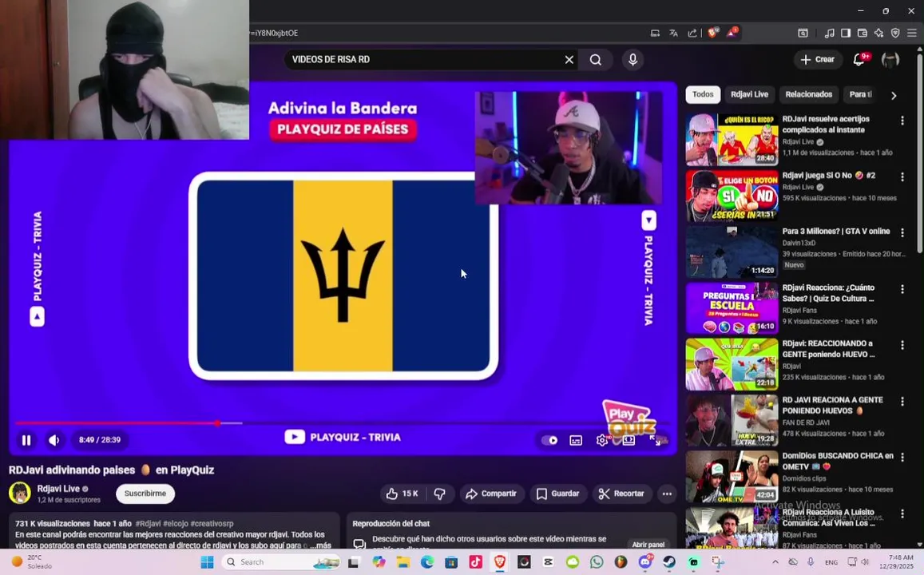Viewport: 924px width, 575px height.
Task: Click the Windows taskbar Search box
Action: 282,562
